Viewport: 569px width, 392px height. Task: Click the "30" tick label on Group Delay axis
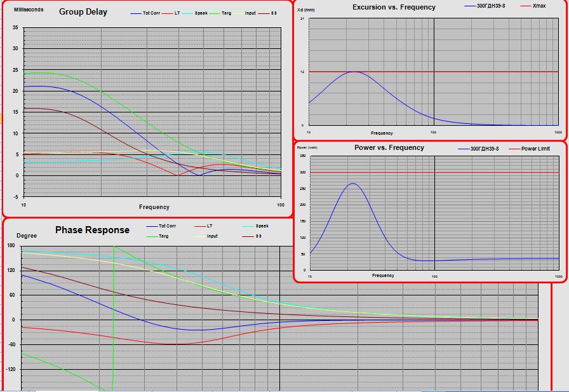[x=15, y=48]
